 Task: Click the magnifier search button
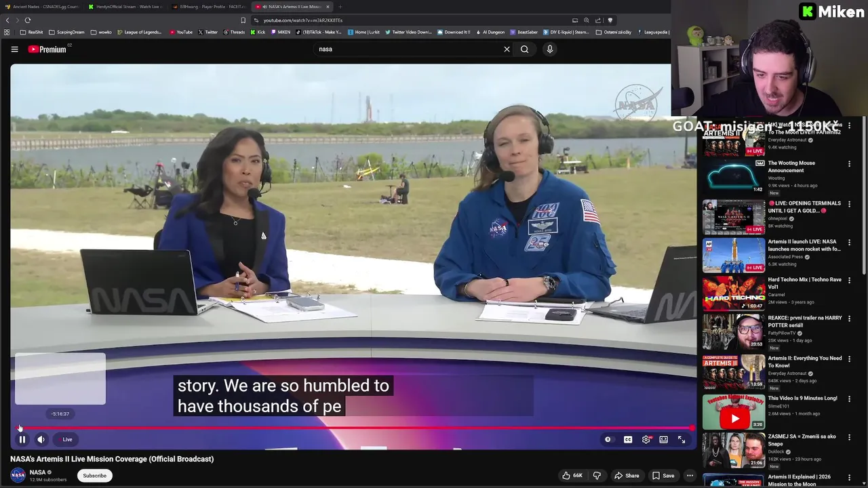click(x=524, y=49)
